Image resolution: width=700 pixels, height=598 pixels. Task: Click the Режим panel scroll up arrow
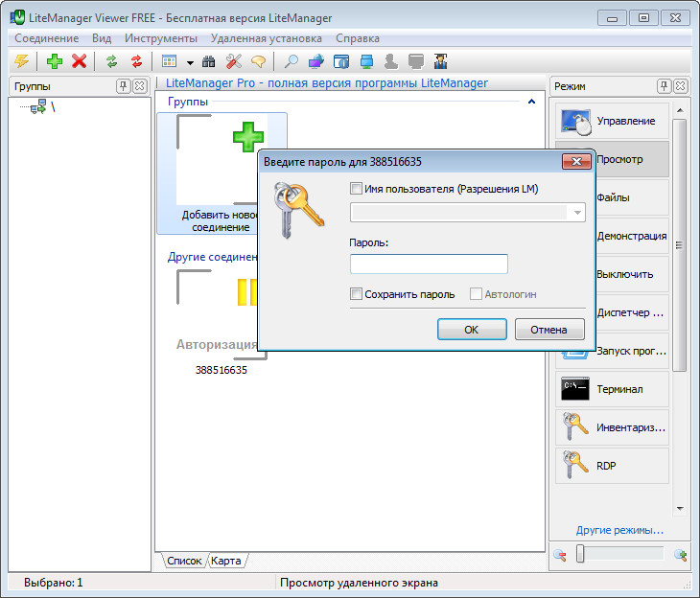coord(680,110)
